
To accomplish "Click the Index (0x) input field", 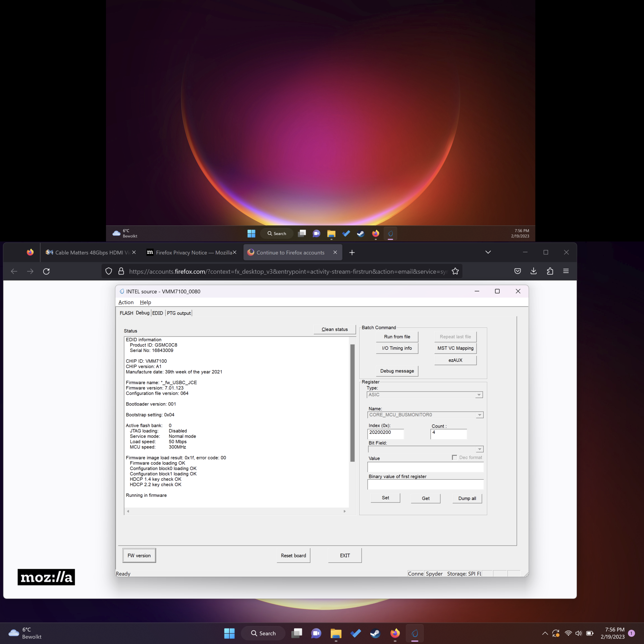I will (385, 433).
